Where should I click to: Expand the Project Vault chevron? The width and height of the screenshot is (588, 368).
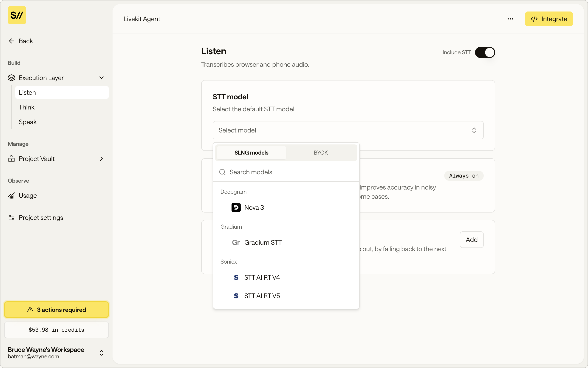click(102, 159)
